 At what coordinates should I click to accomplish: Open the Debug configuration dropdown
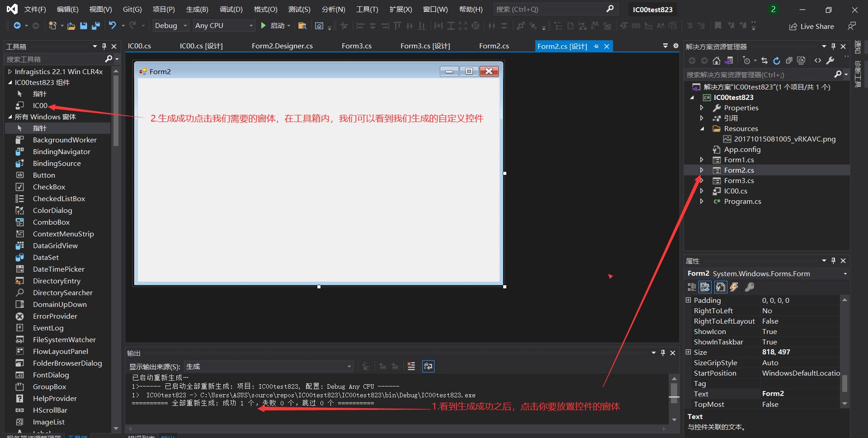171,26
